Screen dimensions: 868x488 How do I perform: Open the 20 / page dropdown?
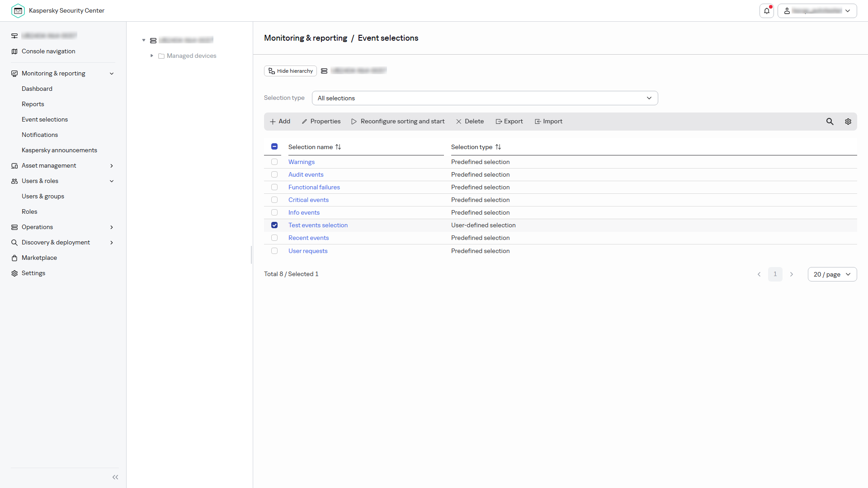click(832, 274)
